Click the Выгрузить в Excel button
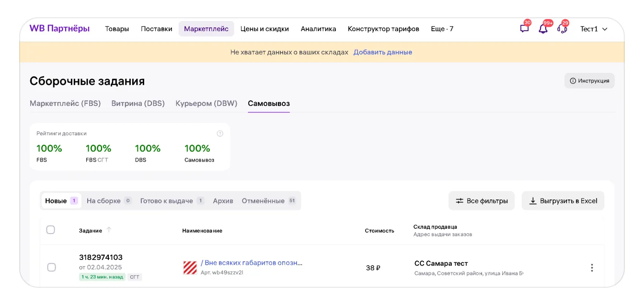 (563, 201)
